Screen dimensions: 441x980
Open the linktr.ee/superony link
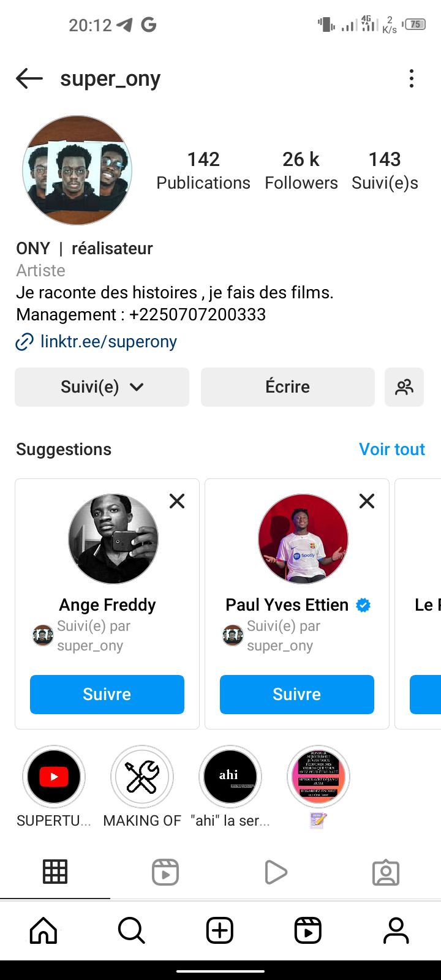(108, 342)
